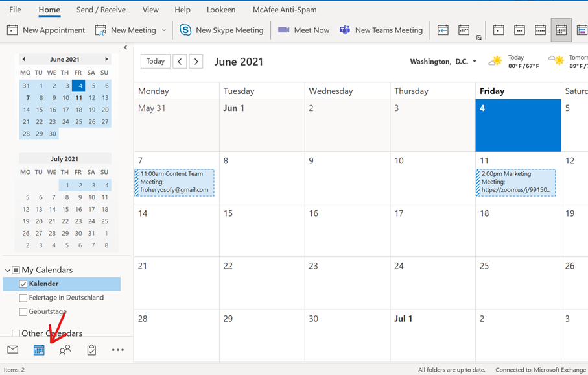Open the Send / Receive tab

(100, 10)
